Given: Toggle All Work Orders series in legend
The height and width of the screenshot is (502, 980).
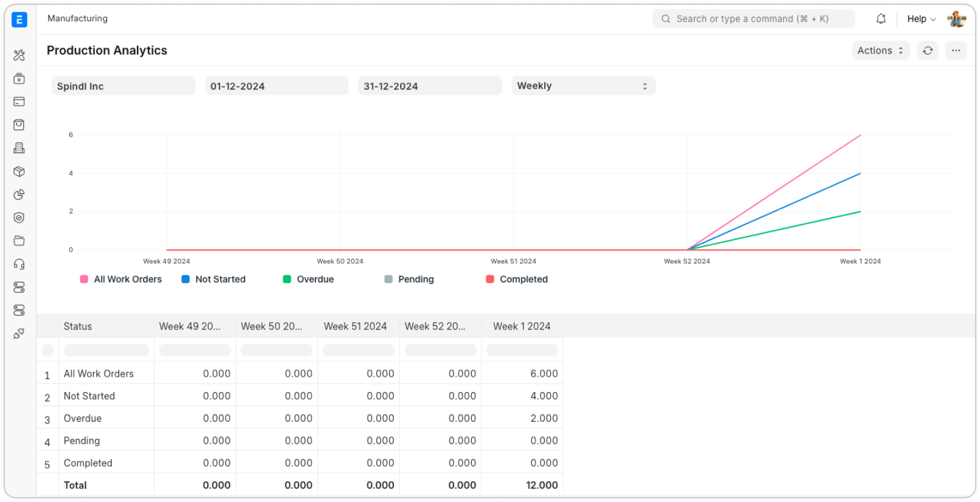Looking at the screenshot, I should point(121,280).
